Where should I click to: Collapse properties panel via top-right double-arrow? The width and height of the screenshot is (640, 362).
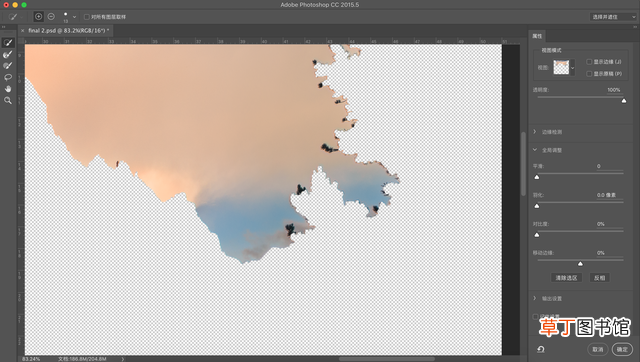(x=636, y=27)
